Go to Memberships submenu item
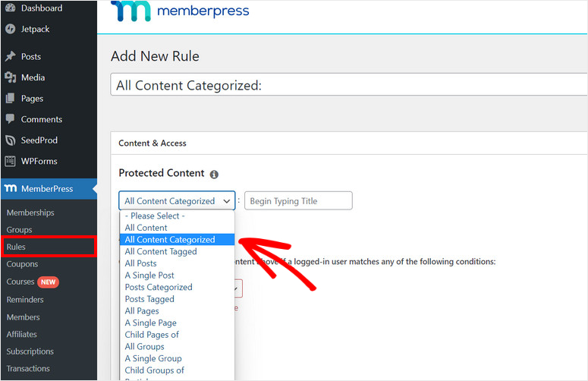588x381 pixels. click(30, 213)
